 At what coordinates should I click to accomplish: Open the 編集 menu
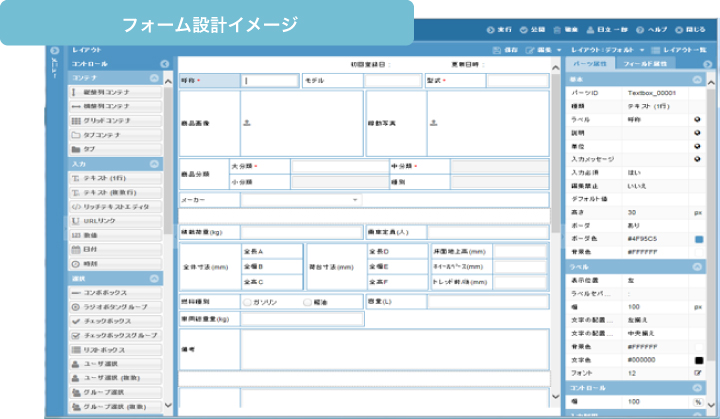542,48
